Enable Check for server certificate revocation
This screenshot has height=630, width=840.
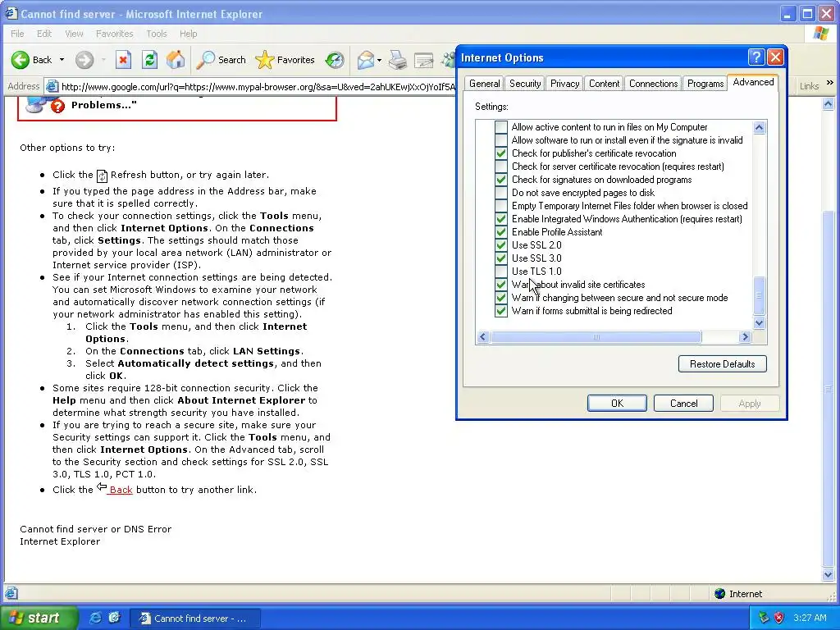click(x=501, y=166)
